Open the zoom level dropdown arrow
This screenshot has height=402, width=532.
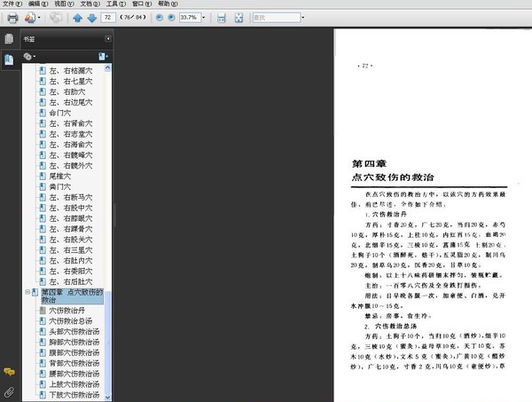click(x=204, y=18)
